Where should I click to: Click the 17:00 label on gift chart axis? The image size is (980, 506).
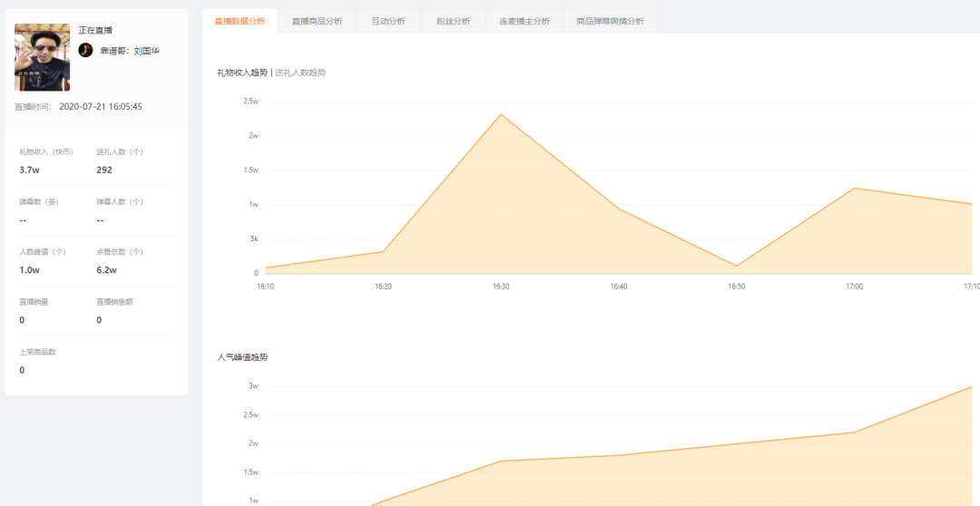(x=855, y=287)
